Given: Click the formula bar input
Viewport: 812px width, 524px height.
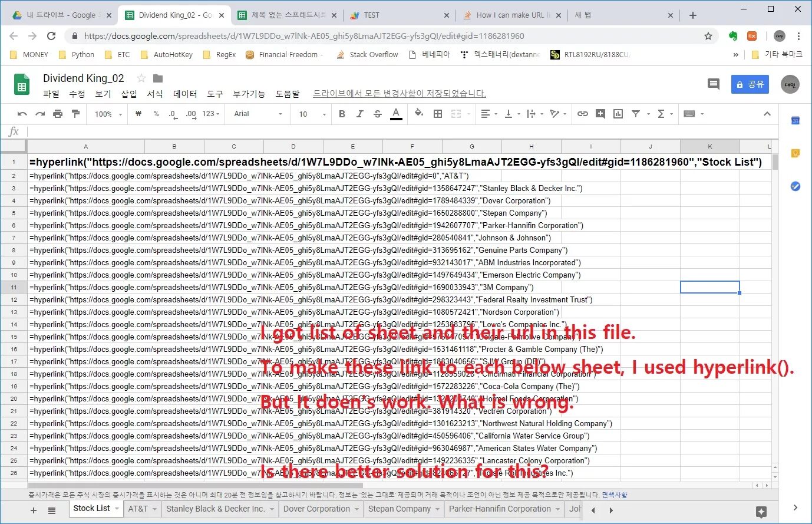Looking at the screenshot, I should 402,131.
